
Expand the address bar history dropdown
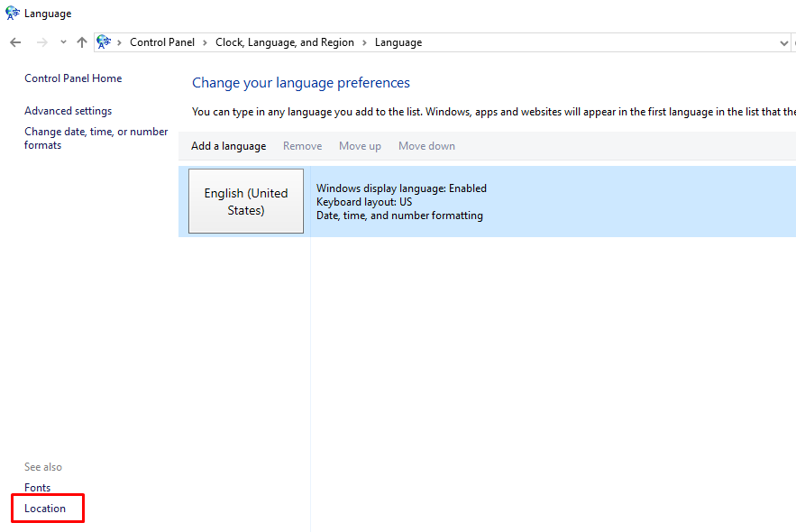coord(783,42)
